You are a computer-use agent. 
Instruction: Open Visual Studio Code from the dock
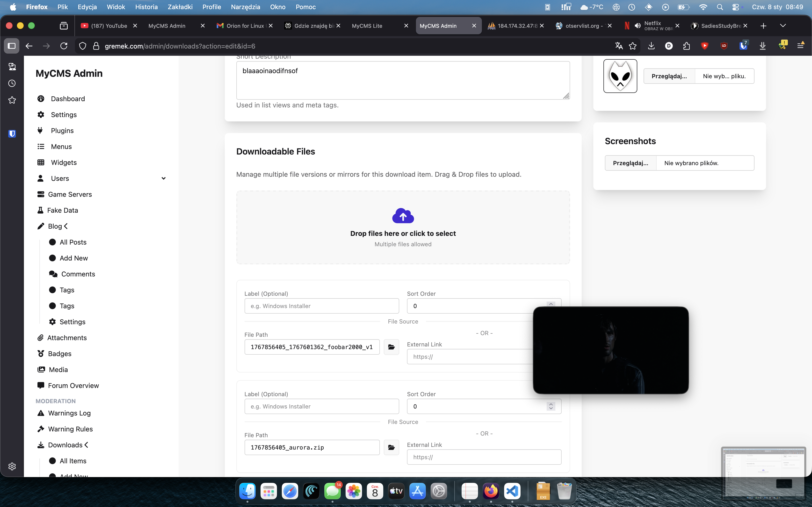click(512, 492)
